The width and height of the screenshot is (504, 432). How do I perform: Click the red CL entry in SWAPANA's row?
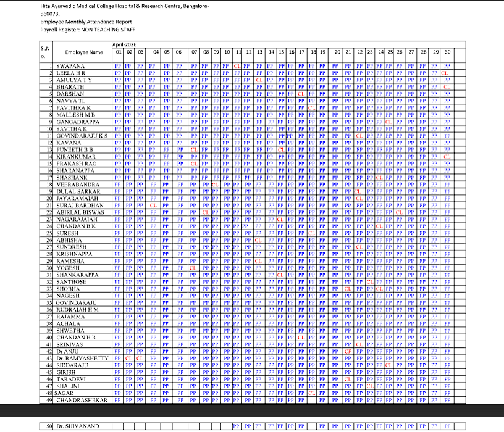pyautogui.click(x=237, y=66)
